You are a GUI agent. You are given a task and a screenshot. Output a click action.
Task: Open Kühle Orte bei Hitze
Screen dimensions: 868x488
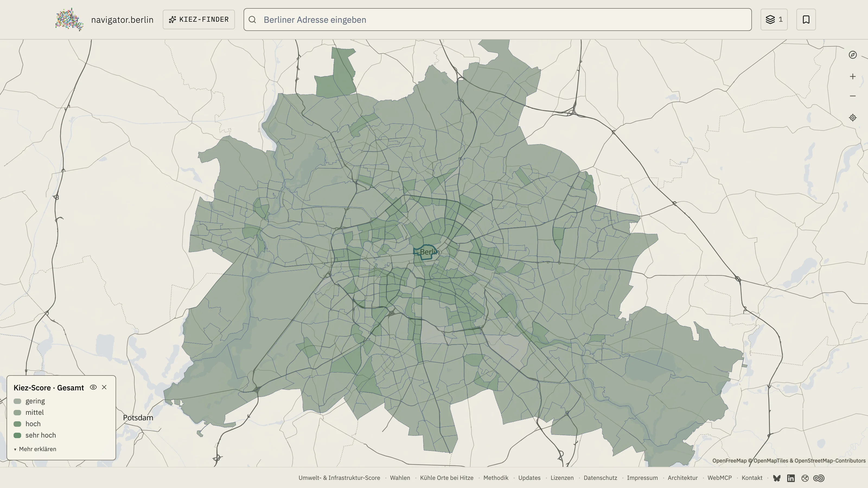[447, 478]
